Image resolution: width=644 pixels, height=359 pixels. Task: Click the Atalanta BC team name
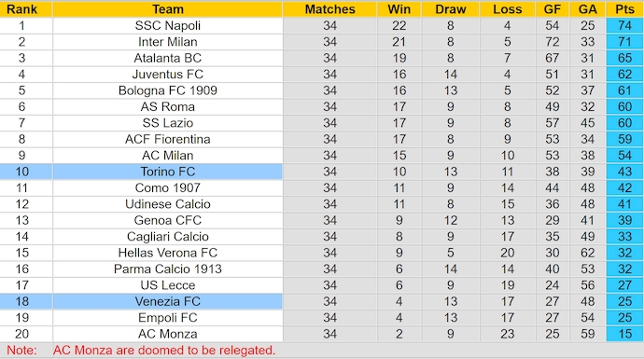168,58
